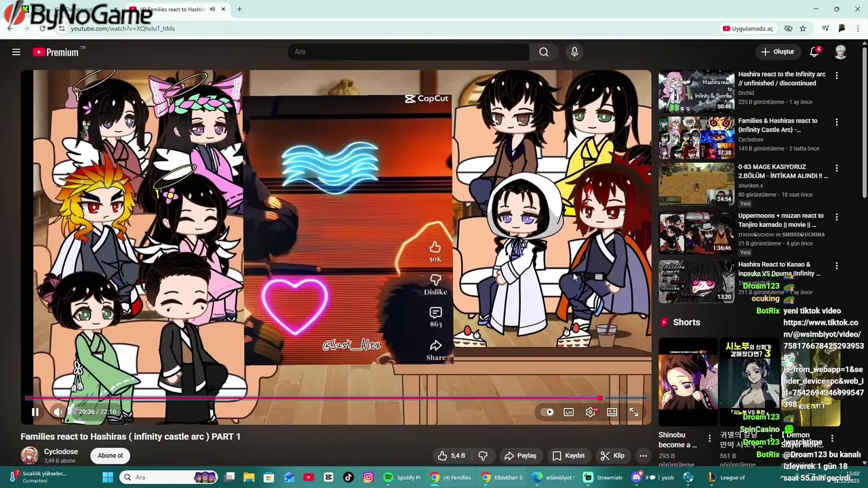Click the Oluştur create button
This screenshot has width=868, height=488.
777,52
